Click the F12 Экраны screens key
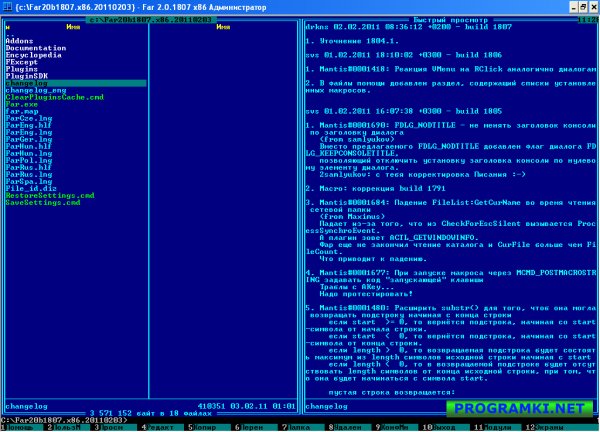Viewport: 600px width, 432px height. pyautogui.click(x=547, y=427)
